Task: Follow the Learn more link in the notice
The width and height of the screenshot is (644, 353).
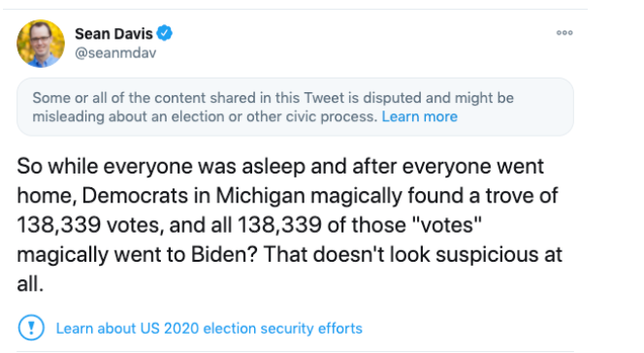Action: (419, 116)
